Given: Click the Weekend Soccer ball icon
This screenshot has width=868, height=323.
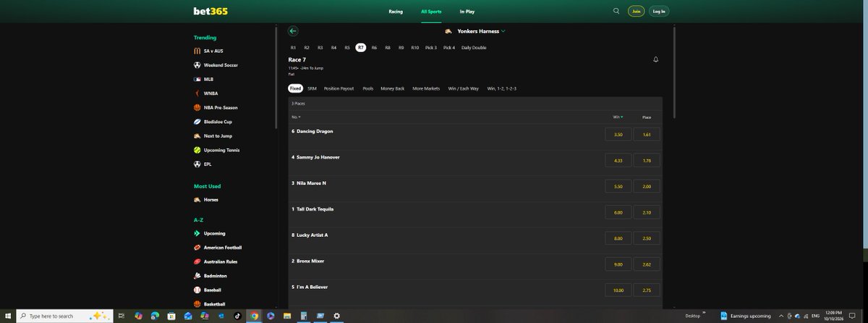Looking at the screenshot, I should click(197, 65).
